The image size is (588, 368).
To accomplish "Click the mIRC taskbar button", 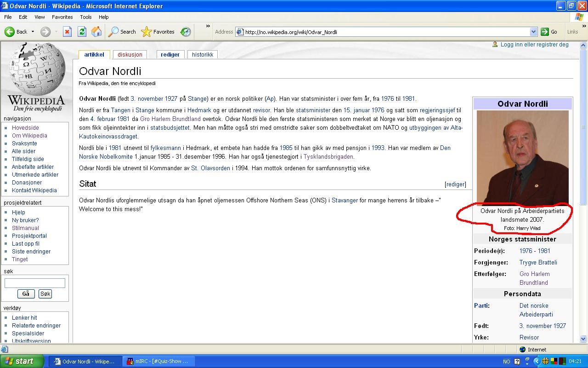I will 159,361.
